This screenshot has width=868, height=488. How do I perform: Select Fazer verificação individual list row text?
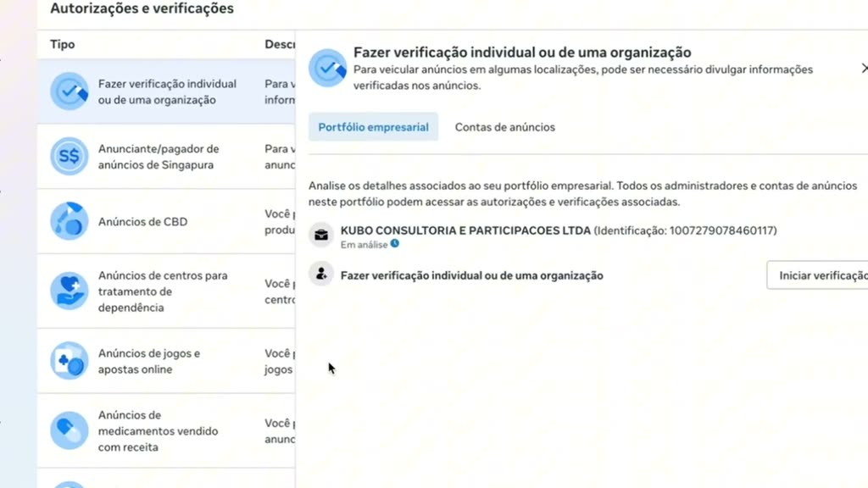(x=167, y=91)
